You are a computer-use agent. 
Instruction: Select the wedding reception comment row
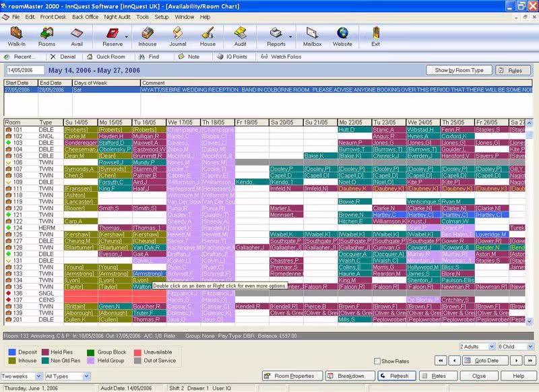point(268,90)
